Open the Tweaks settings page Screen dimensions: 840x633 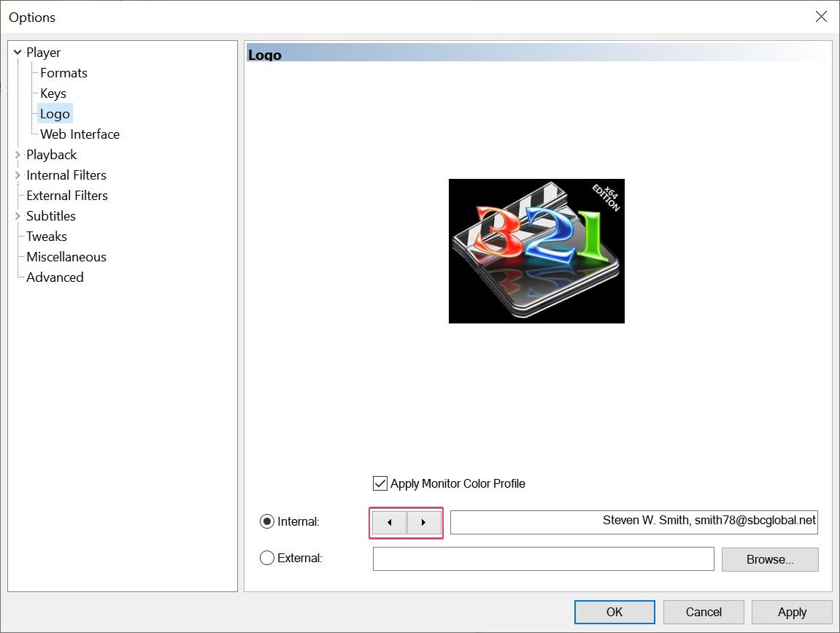(x=46, y=236)
